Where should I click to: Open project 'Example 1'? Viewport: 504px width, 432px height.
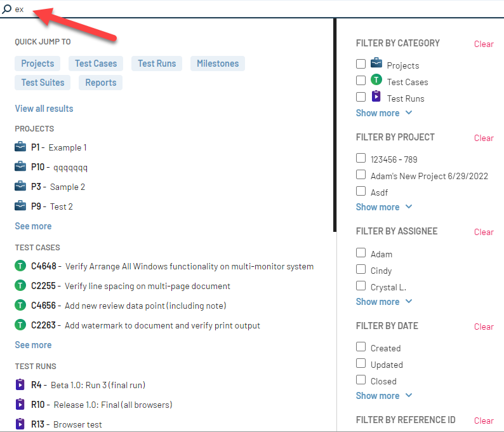67,147
